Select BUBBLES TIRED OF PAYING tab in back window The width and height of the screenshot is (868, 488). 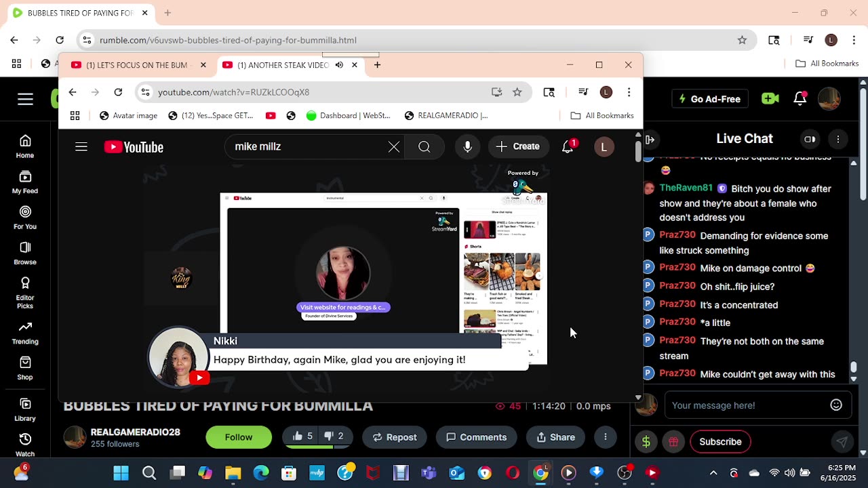pyautogui.click(x=80, y=13)
